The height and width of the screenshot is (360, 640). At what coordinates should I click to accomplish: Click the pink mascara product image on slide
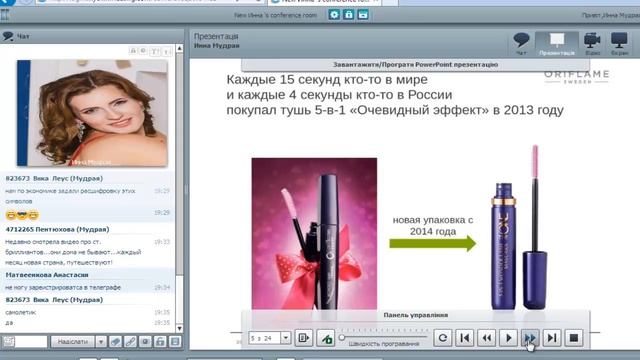point(314,233)
